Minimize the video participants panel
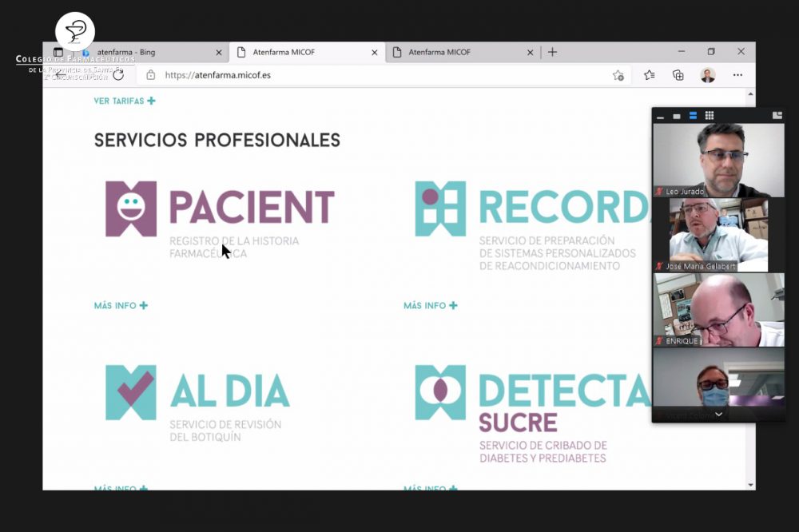The width and height of the screenshot is (799, 532). (661, 117)
